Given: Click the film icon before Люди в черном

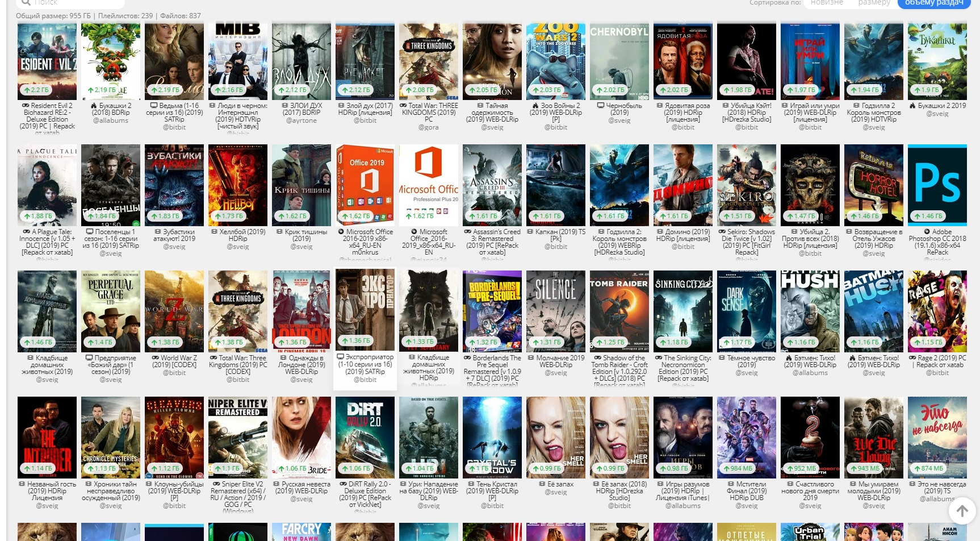Looking at the screenshot, I should 212,106.
